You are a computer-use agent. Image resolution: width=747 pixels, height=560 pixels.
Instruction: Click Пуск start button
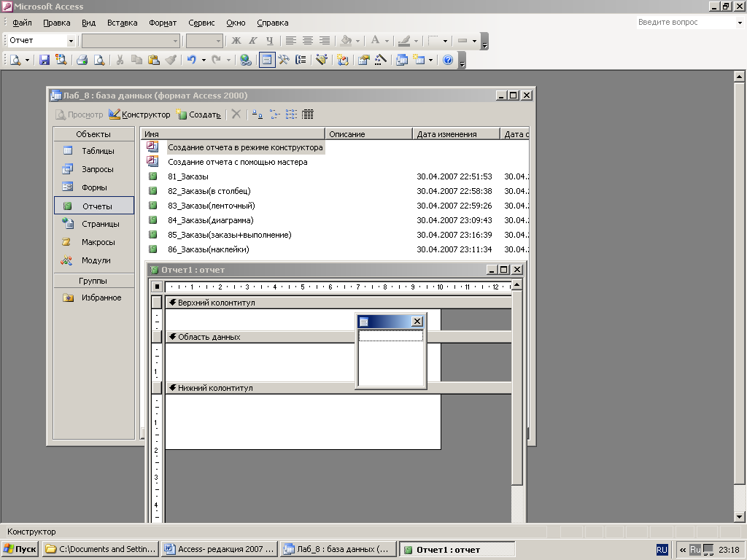tap(20, 549)
